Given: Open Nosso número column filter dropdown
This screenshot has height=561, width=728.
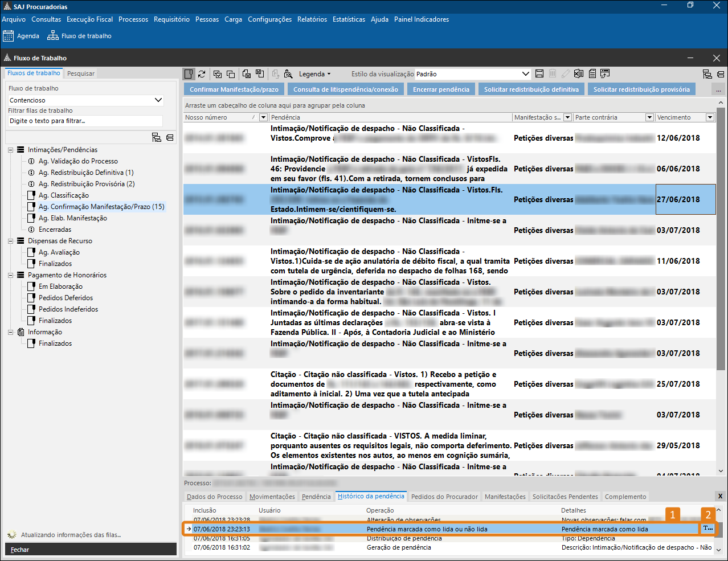Looking at the screenshot, I should 263,117.
